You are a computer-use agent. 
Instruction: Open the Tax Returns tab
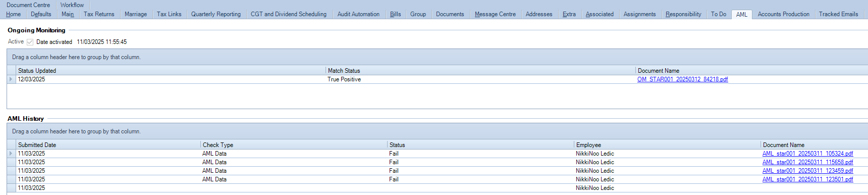pyautogui.click(x=99, y=14)
